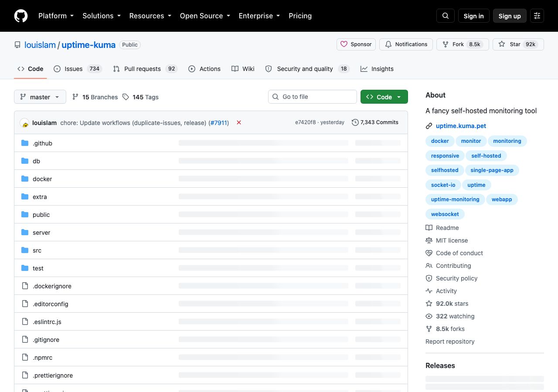Viewport: 558px width, 392px height.
Task: Go to the louislam owner profile link
Action: (x=40, y=45)
